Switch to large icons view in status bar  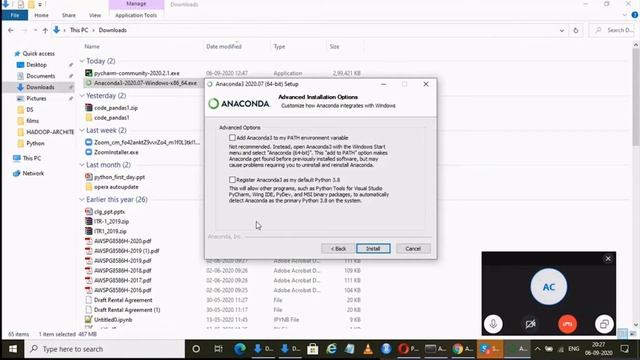tap(633, 334)
